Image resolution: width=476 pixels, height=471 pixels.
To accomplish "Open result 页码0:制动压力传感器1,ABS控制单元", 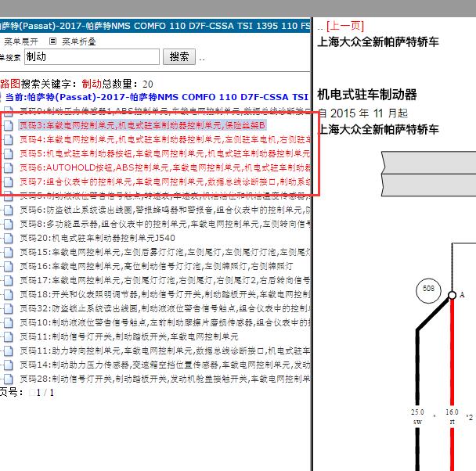I will coord(165,111).
